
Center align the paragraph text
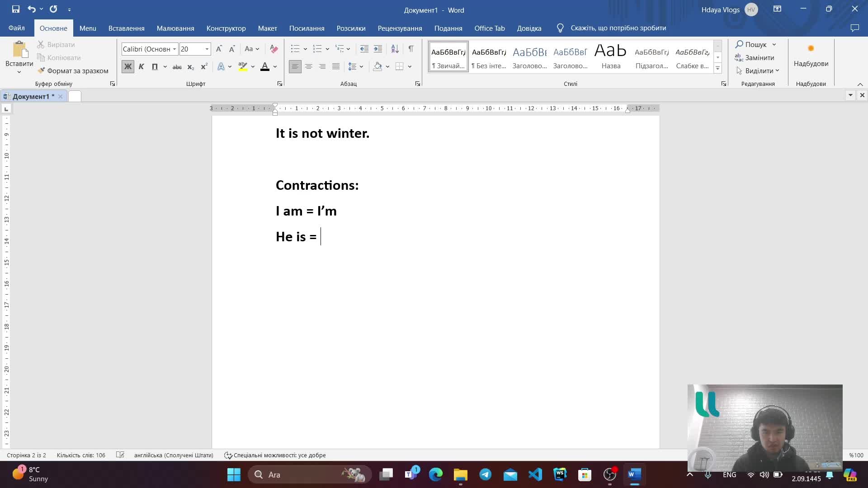(x=308, y=66)
